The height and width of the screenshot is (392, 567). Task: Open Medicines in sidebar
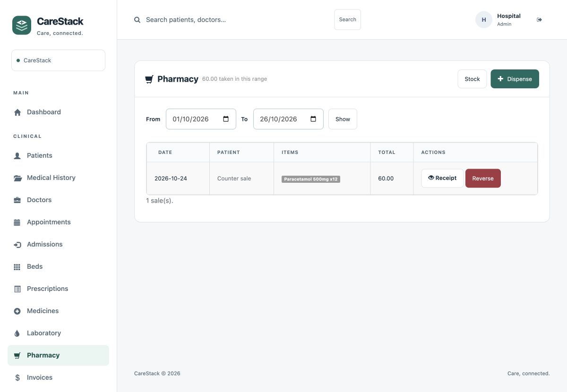(58, 311)
